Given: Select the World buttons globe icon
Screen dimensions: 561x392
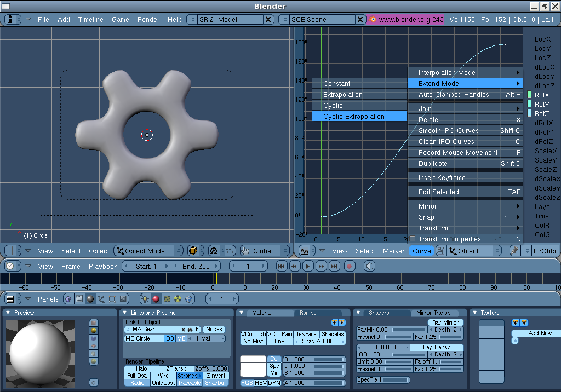Looking at the screenshot, I should coord(189,298).
